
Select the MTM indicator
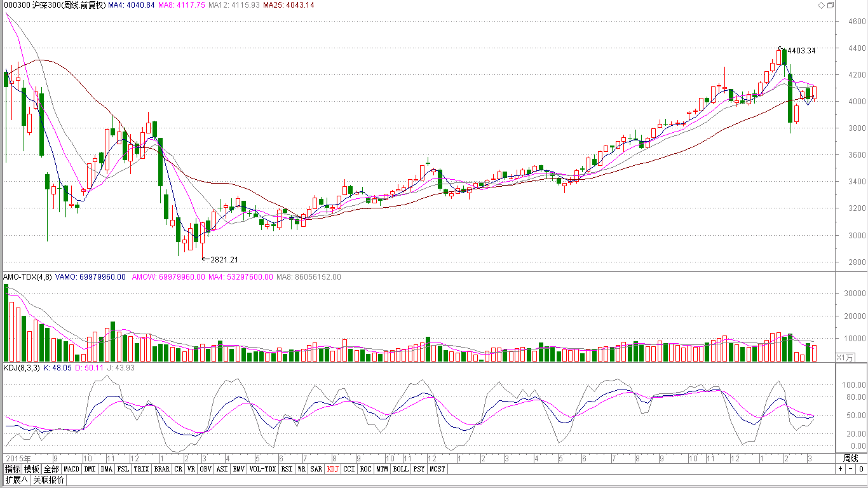[382, 469]
